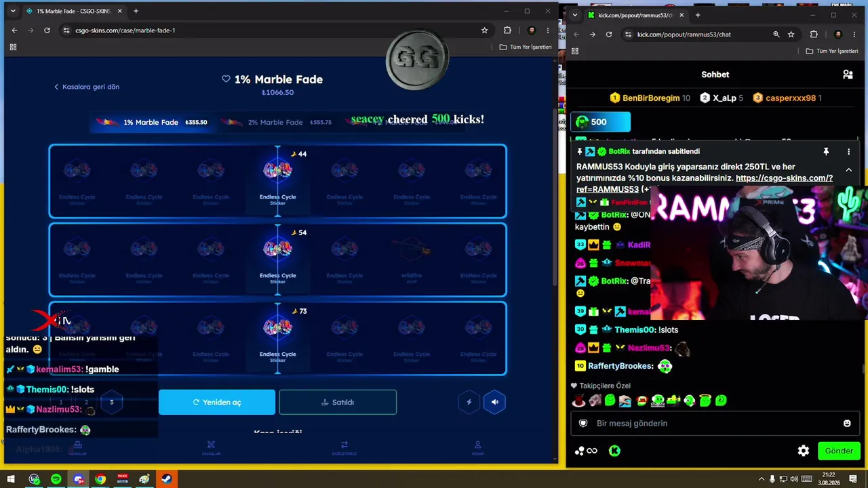Screen dimensions: 868x488
Task: Open the Değiştirici exchanger nav item
Action: (344, 448)
